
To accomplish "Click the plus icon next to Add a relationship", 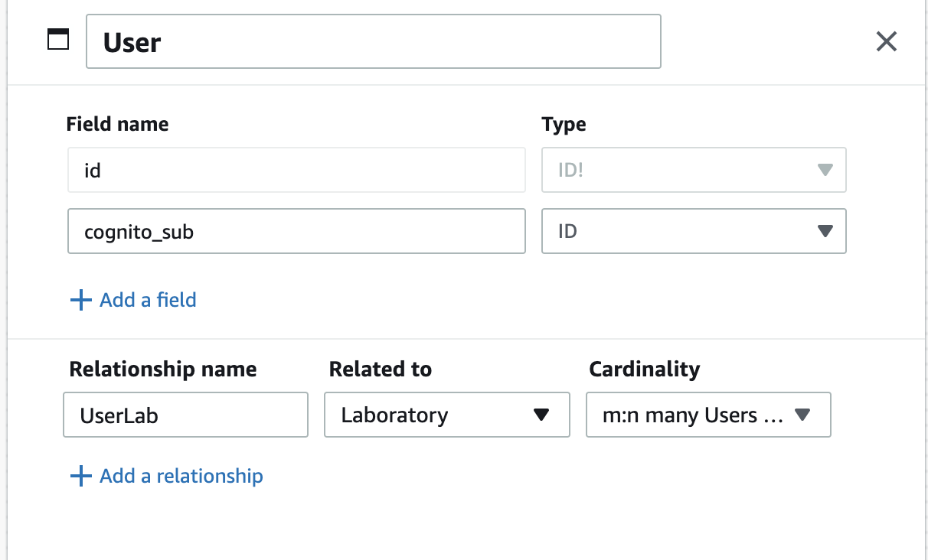I will point(80,476).
